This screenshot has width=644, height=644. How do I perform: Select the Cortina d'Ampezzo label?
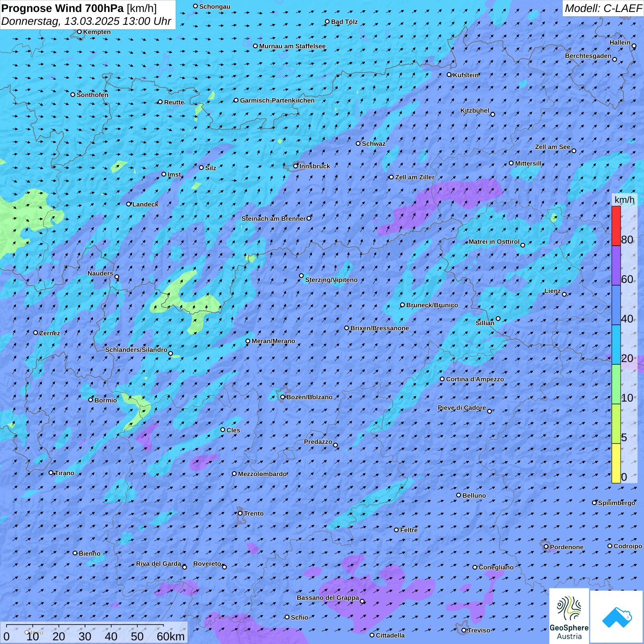475,379
